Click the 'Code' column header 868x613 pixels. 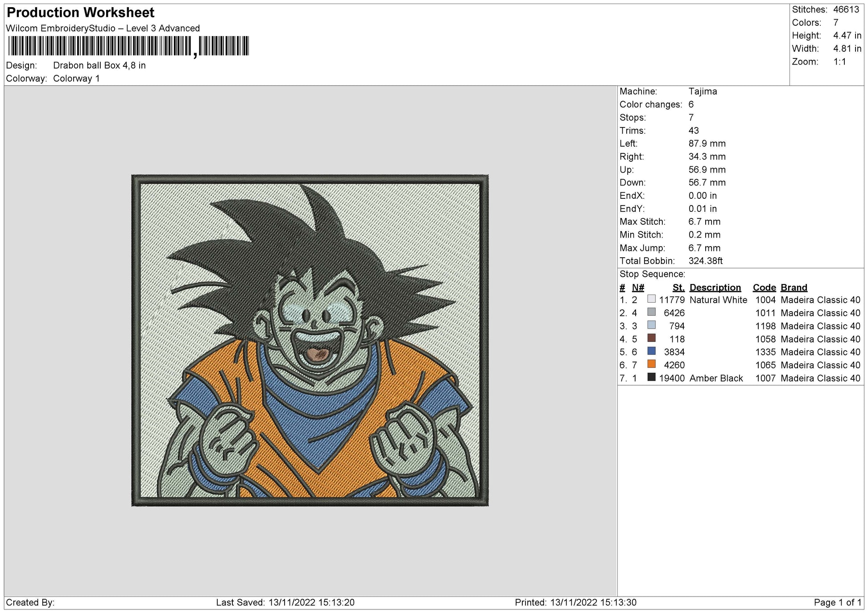[764, 288]
